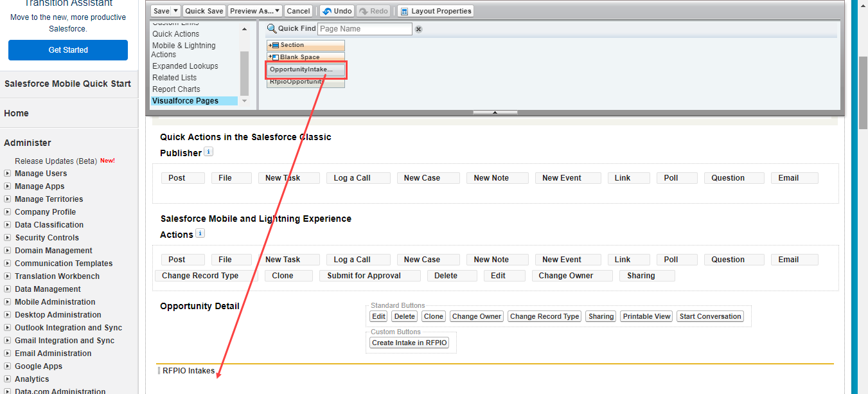868x394 pixels.
Task: Select New Case in Classic Publisher
Action: coord(428,178)
